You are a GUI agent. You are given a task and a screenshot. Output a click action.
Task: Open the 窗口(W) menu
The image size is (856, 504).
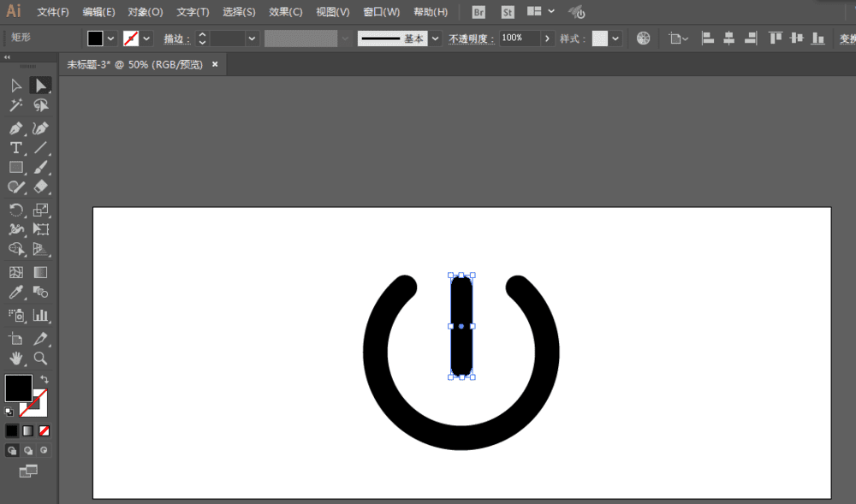[382, 12]
